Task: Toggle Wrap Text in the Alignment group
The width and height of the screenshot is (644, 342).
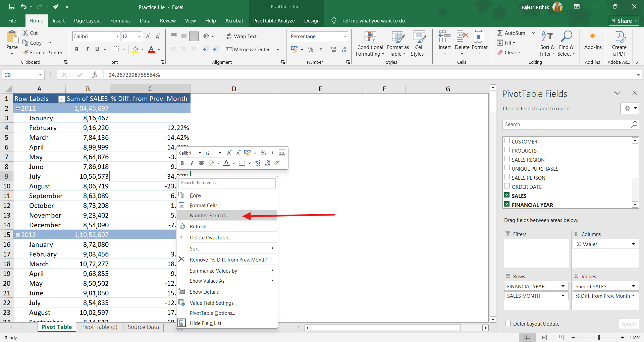Action: tap(241, 36)
